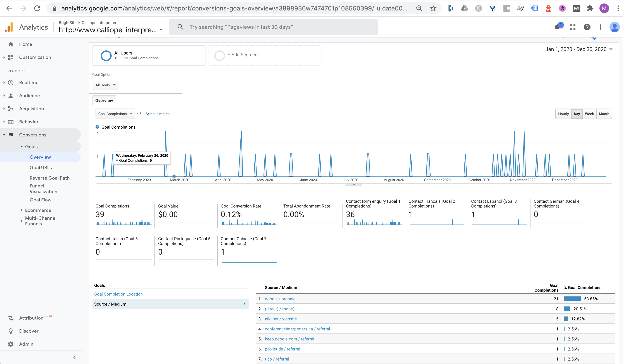Click the help question mark icon
This screenshot has width=623, height=364.
pyautogui.click(x=587, y=27)
